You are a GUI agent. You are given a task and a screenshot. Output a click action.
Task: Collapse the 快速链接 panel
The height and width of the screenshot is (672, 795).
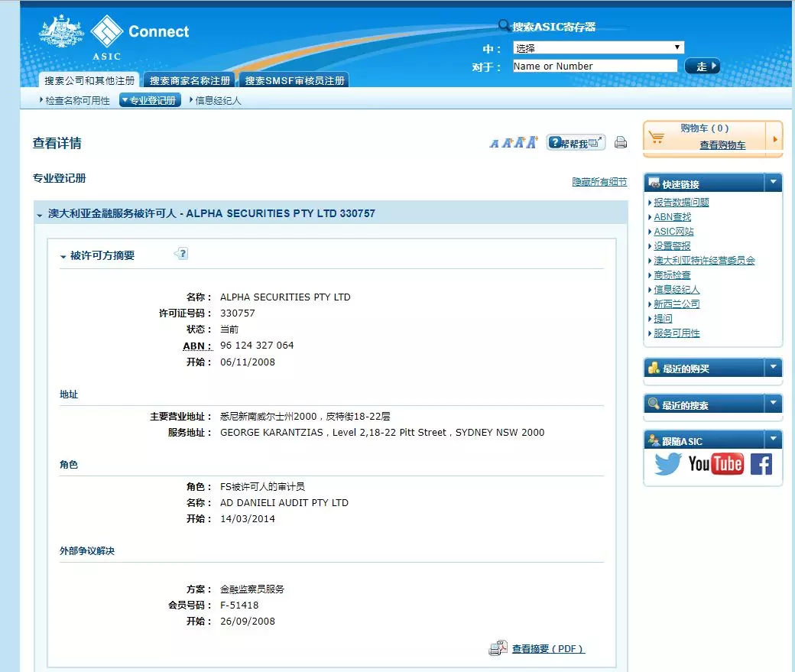(774, 183)
